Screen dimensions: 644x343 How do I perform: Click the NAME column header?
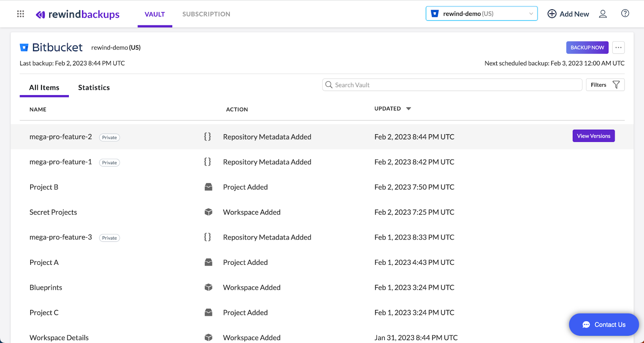tap(38, 110)
